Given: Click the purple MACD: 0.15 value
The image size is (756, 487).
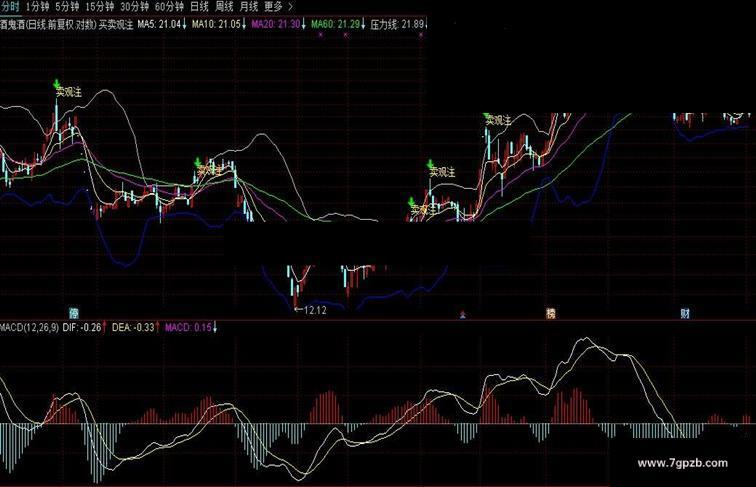Looking at the screenshot, I should [x=191, y=327].
